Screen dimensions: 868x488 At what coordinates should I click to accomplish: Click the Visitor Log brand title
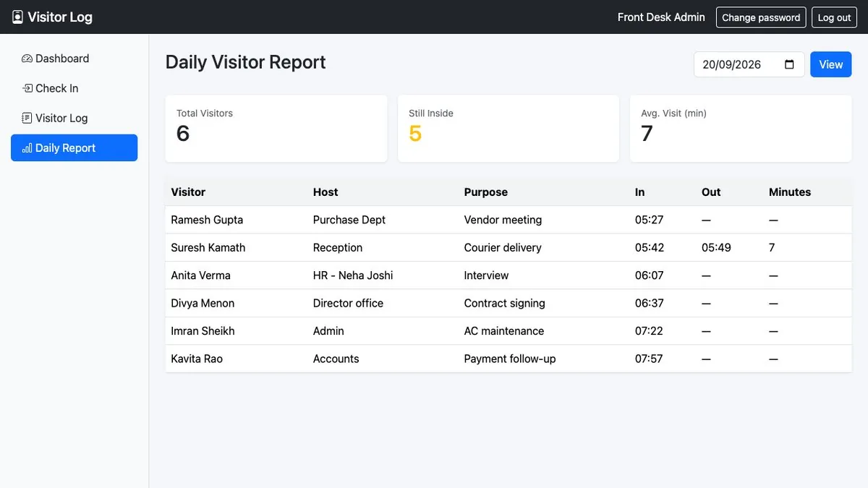(60, 17)
